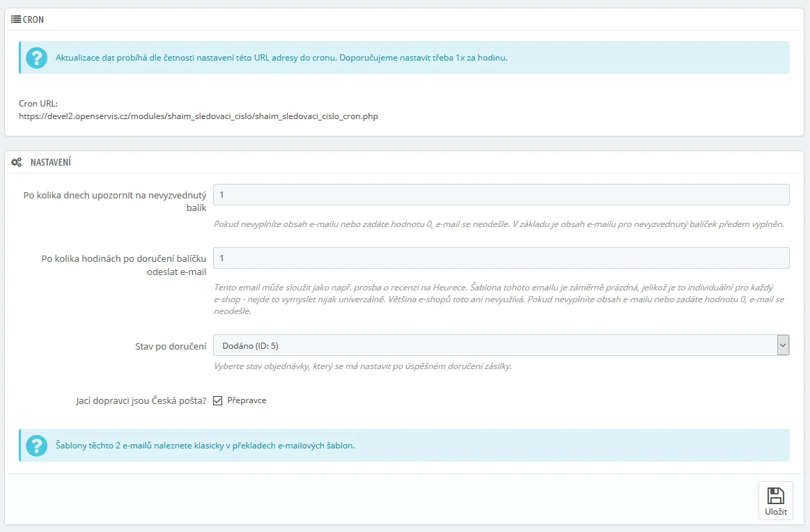Toggle the Přepravce checkbox

tap(217, 400)
